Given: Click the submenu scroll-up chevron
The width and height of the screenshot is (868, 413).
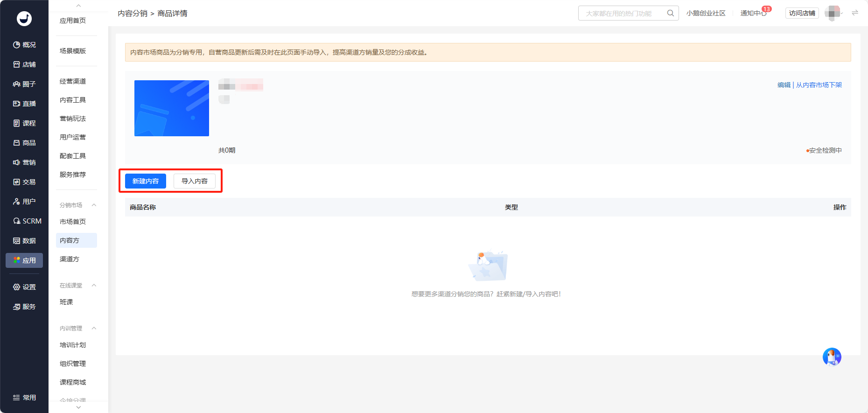Looking at the screenshot, I should (78, 6).
